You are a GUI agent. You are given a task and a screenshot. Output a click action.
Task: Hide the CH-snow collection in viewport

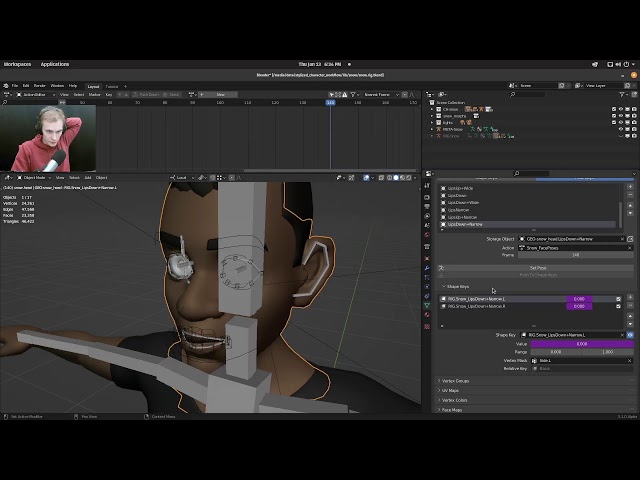[x=621, y=109]
